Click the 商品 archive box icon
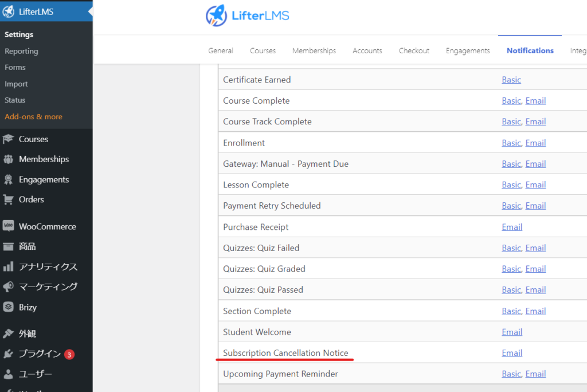This screenshot has height=392, width=587. pos(8,246)
